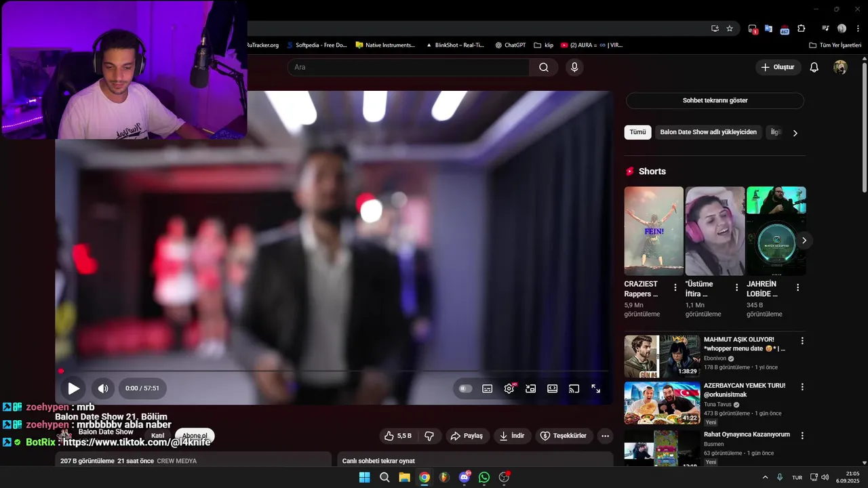The height and width of the screenshot is (488, 868).
Task: Open the extension with the 467 badge
Action: [x=785, y=29]
